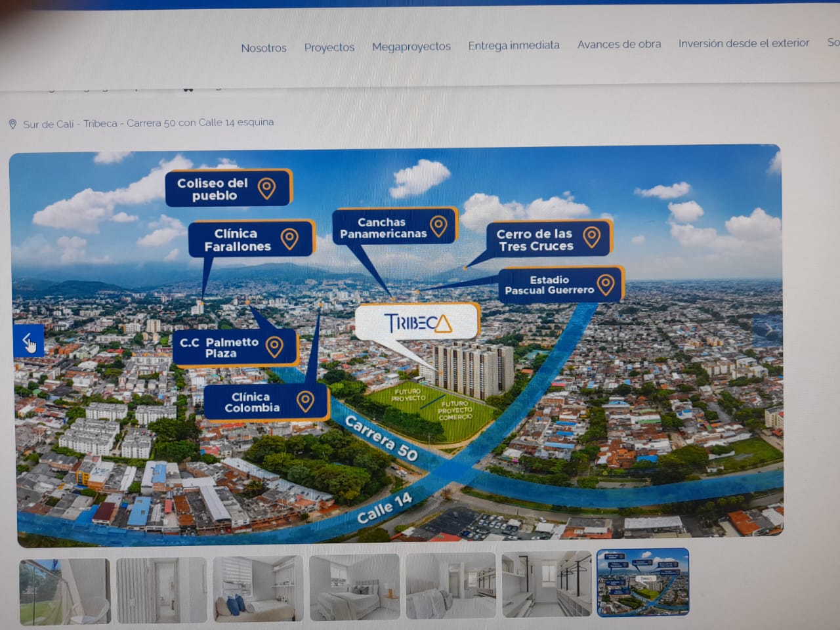
Task: Select the bedroom with bed thumbnail
Action: tap(354, 587)
